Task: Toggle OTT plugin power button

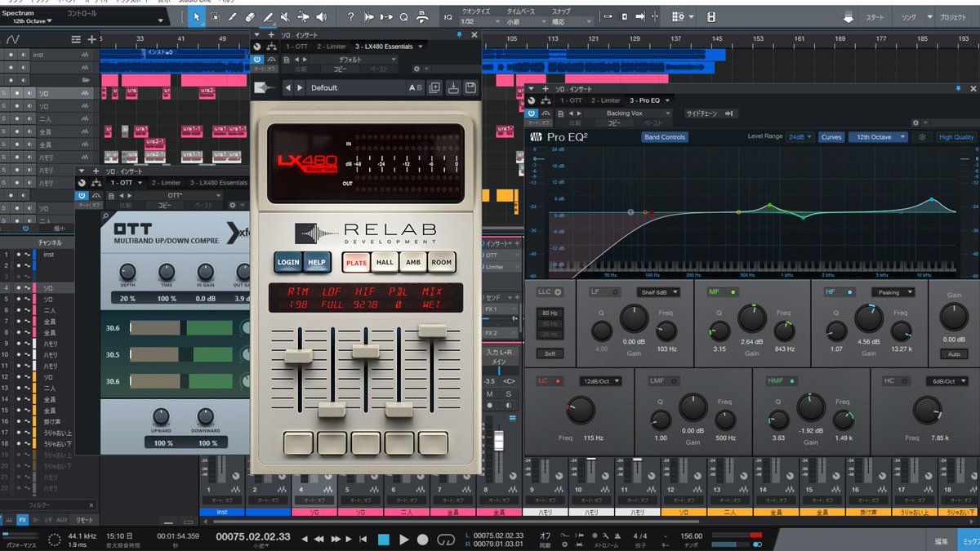Action: [x=82, y=196]
